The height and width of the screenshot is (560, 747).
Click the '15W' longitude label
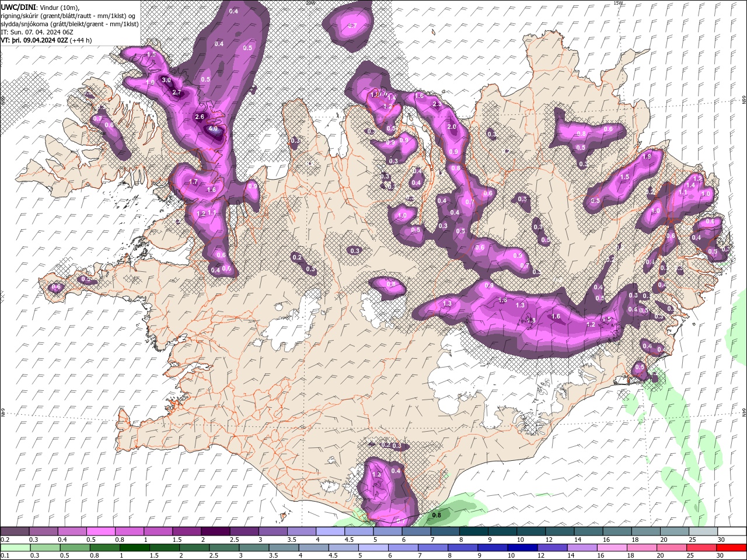click(x=618, y=3)
